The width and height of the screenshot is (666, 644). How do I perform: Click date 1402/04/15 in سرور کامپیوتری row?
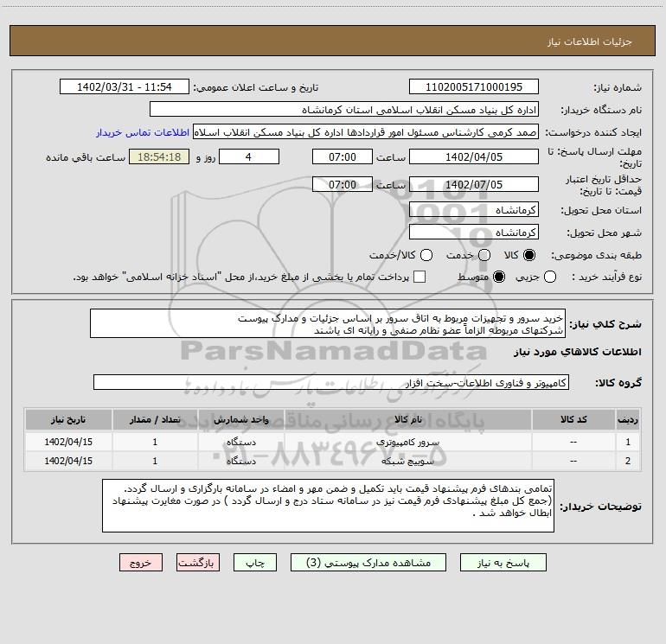[68, 442]
